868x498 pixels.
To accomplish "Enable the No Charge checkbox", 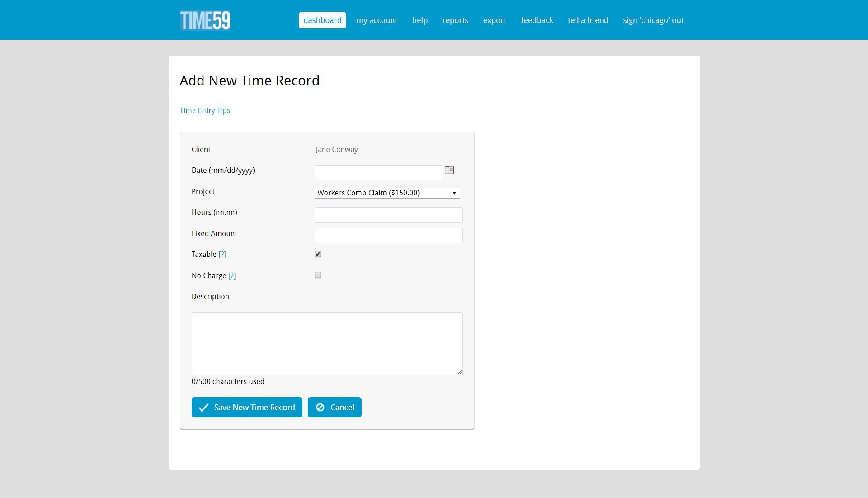I will [x=318, y=275].
